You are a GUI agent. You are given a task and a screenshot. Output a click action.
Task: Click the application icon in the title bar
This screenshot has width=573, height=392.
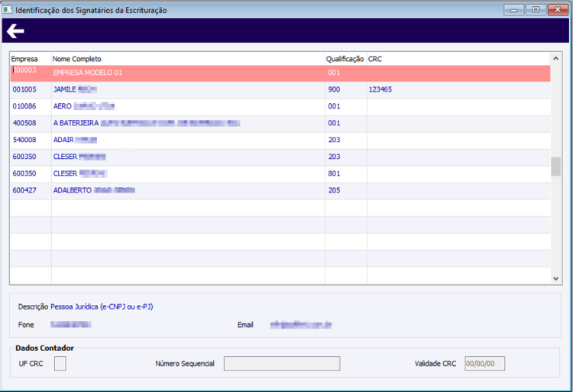(8, 10)
